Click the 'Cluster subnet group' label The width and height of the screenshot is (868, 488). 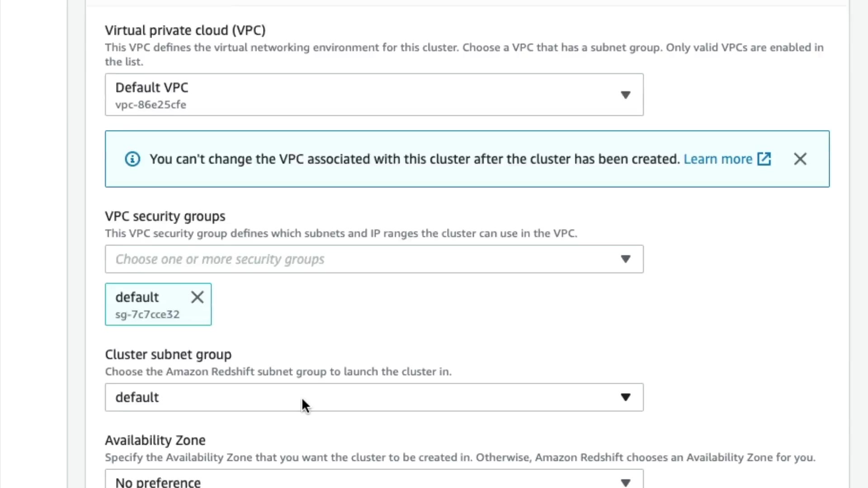(x=168, y=355)
